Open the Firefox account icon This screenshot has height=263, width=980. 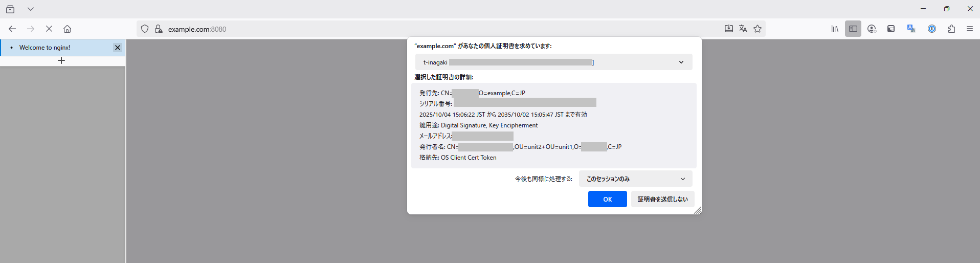click(872, 29)
